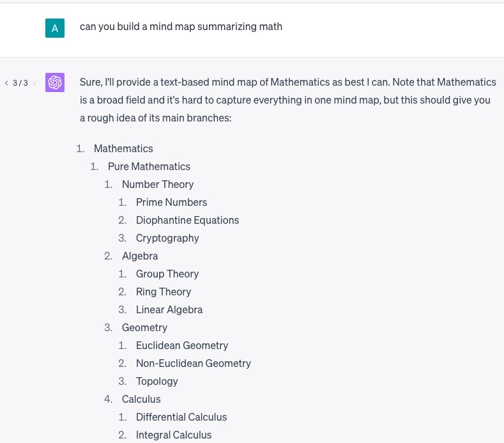
Task: Select the Linear Algebra entry
Action: pyautogui.click(x=169, y=309)
